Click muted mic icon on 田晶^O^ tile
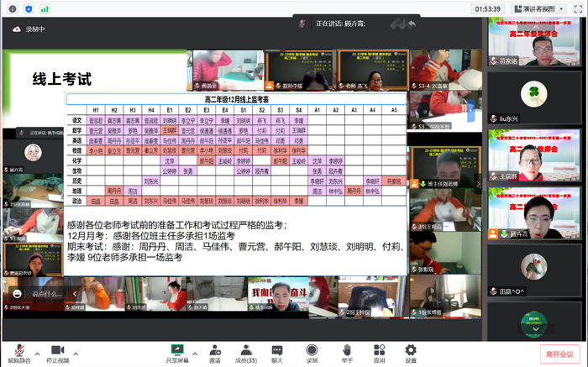The height and width of the screenshot is (367, 588). 494,291
